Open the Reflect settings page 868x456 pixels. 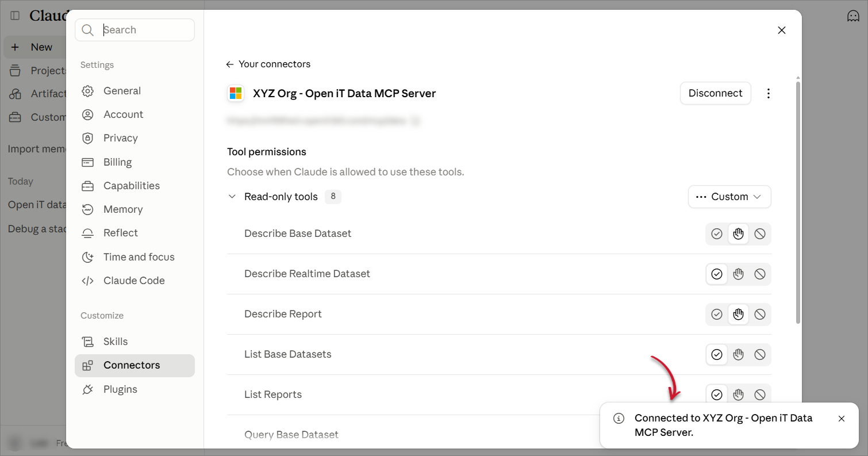pyautogui.click(x=135, y=233)
